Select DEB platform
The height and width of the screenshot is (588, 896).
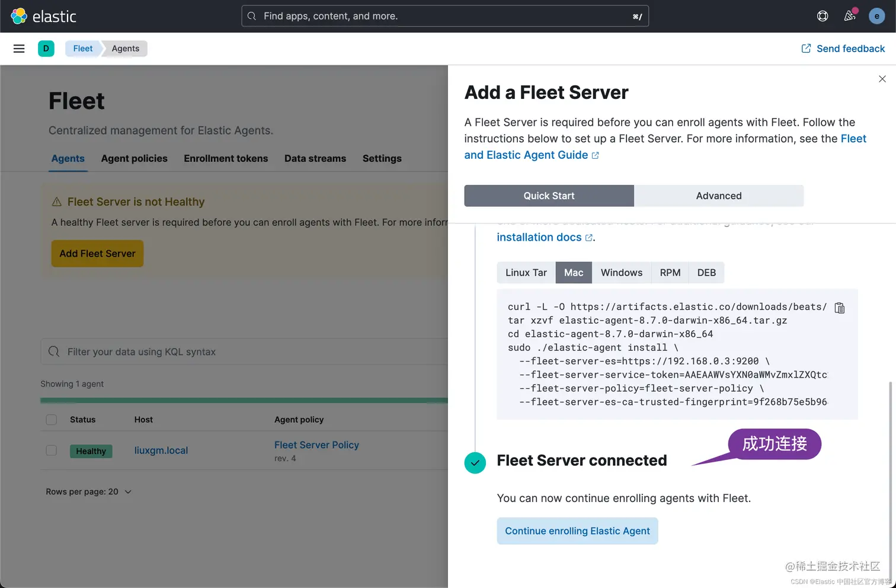pos(706,273)
